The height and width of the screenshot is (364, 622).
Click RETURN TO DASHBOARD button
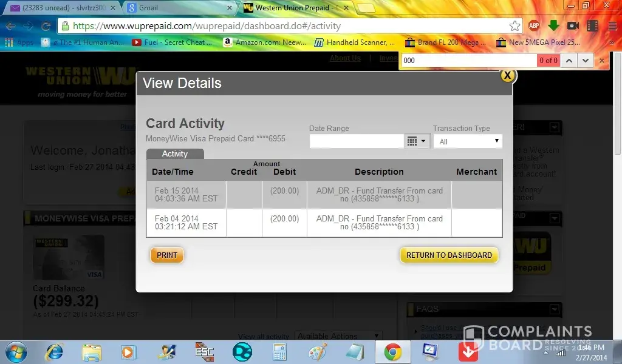point(449,255)
